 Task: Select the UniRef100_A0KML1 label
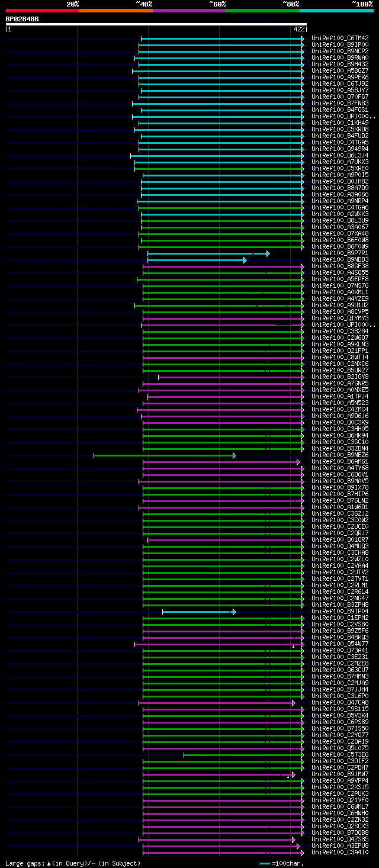[x=340, y=292]
